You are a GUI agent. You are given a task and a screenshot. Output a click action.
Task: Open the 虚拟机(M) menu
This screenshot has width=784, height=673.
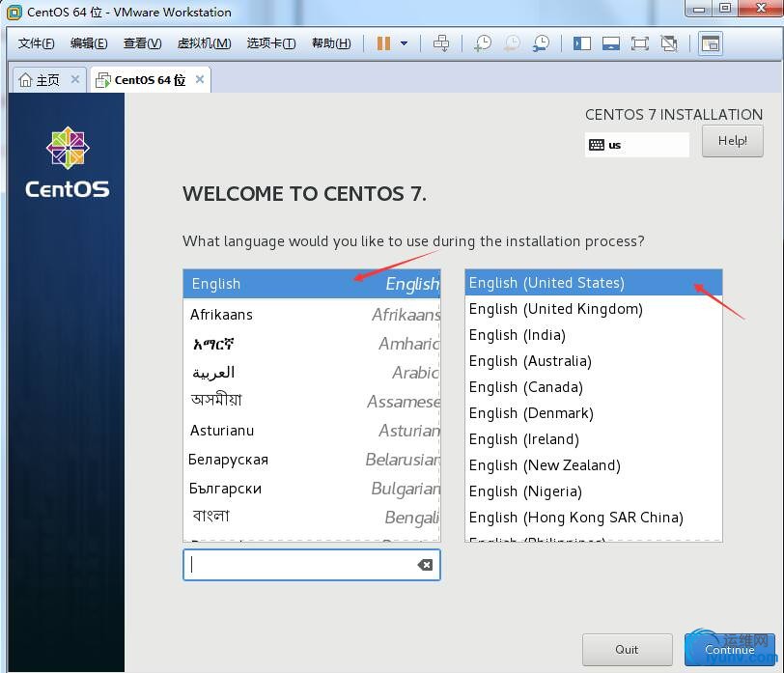pyautogui.click(x=204, y=43)
